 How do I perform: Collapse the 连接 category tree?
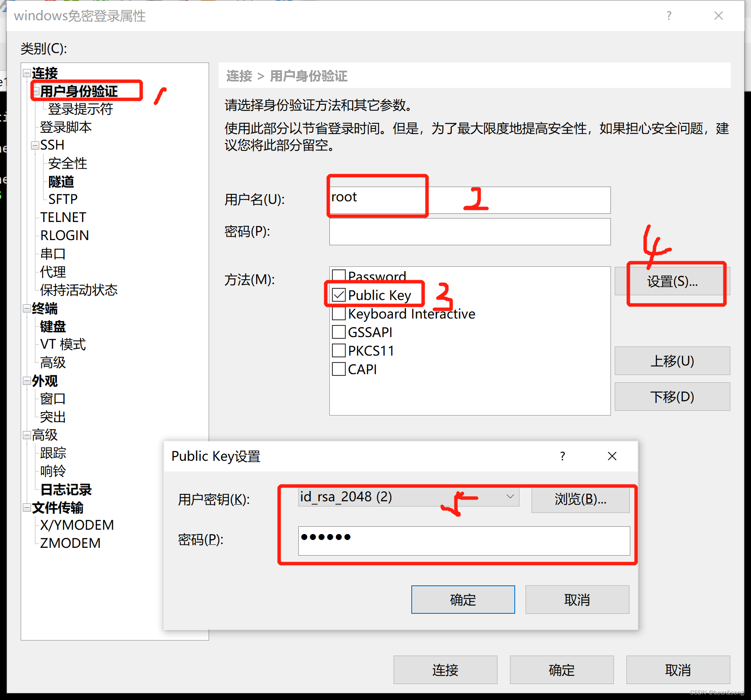click(26, 72)
